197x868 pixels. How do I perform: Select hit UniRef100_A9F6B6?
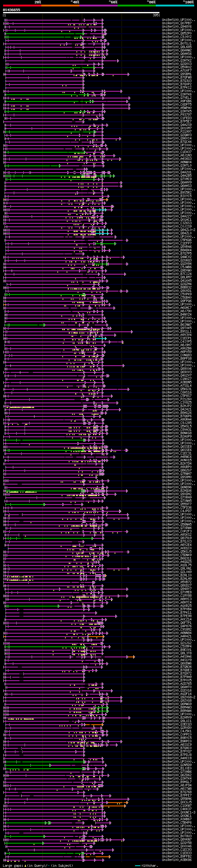(x=177, y=101)
